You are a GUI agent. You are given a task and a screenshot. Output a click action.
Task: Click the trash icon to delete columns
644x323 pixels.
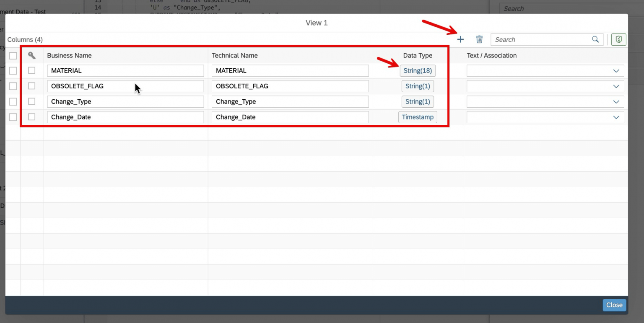[479, 39]
